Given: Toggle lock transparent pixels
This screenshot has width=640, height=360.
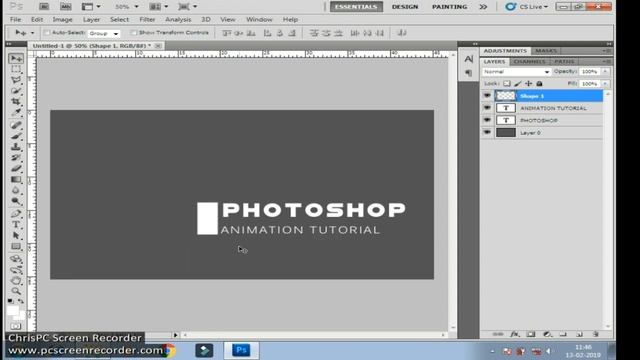Looking at the screenshot, I should [x=507, y=83].
